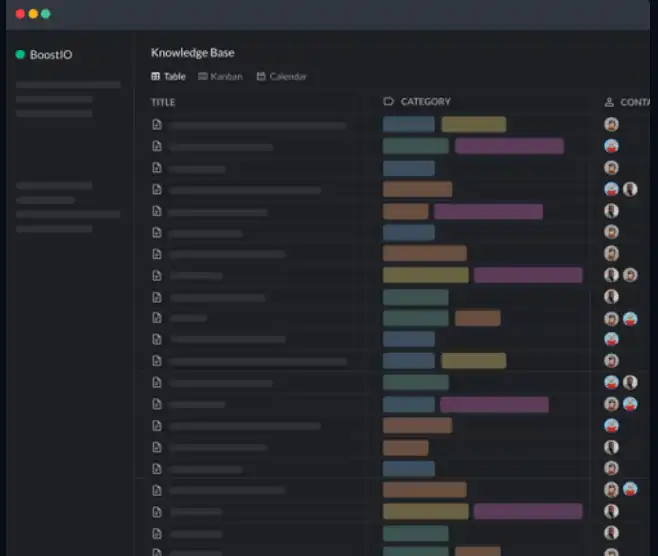The height and width of the screenshot is (556, 658).
Task: Open the document icon in second row
Action: (x=157, y=146)
